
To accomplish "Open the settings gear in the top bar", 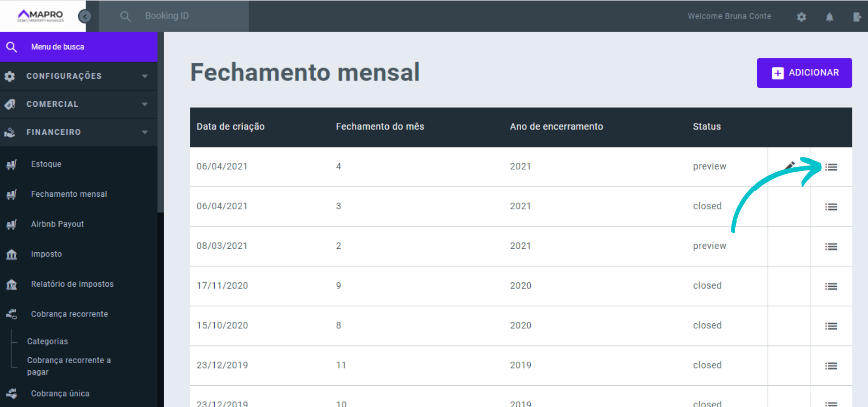I will click(802, 17).
